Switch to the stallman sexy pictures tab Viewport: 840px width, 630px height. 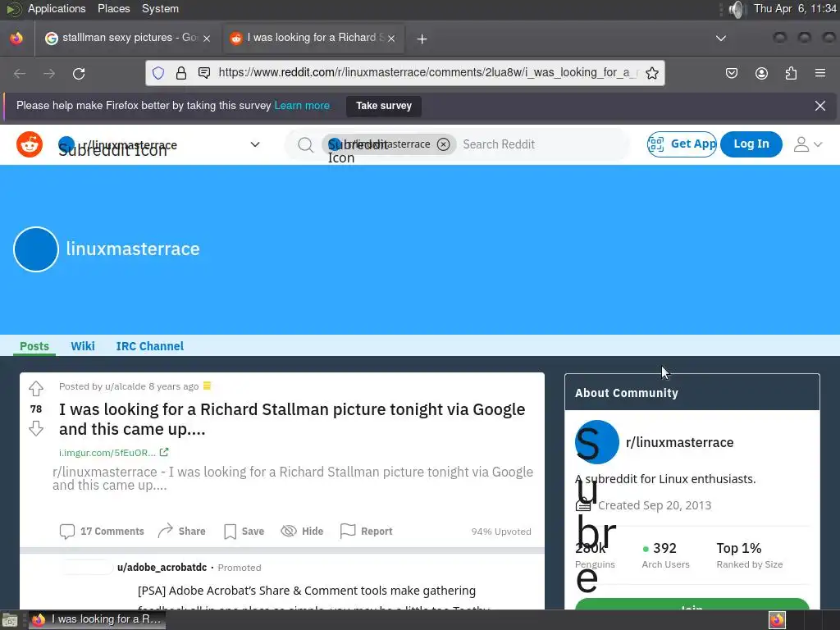128,38
